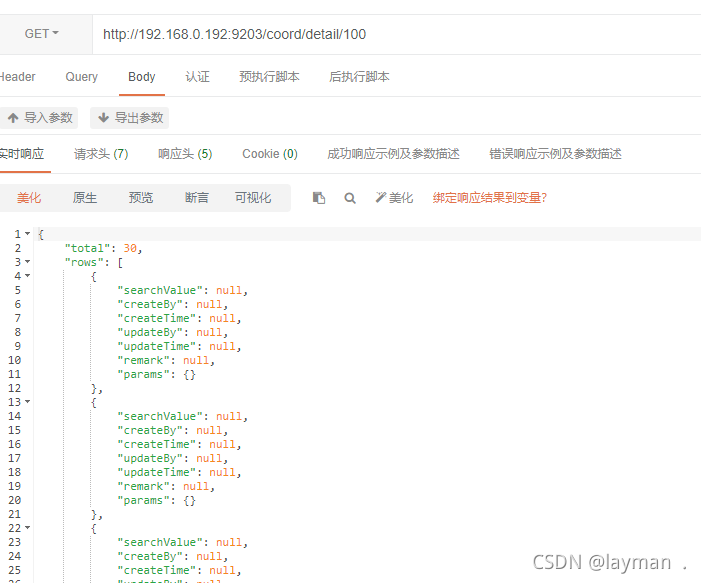Viewport: 701px width, 583px height.
Task: Click the "total": 30 line
Action: point(103,248)
